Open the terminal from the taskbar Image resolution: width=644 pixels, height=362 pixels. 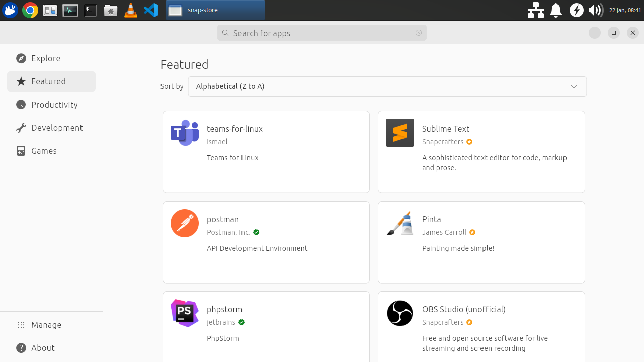click(91, 10)
